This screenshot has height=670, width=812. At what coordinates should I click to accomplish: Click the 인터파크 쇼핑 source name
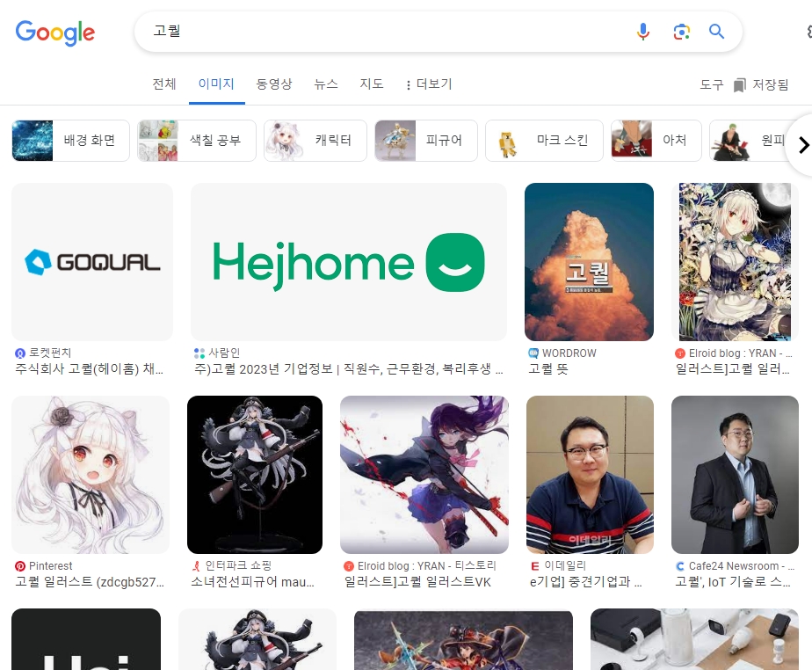pos(238,566)
